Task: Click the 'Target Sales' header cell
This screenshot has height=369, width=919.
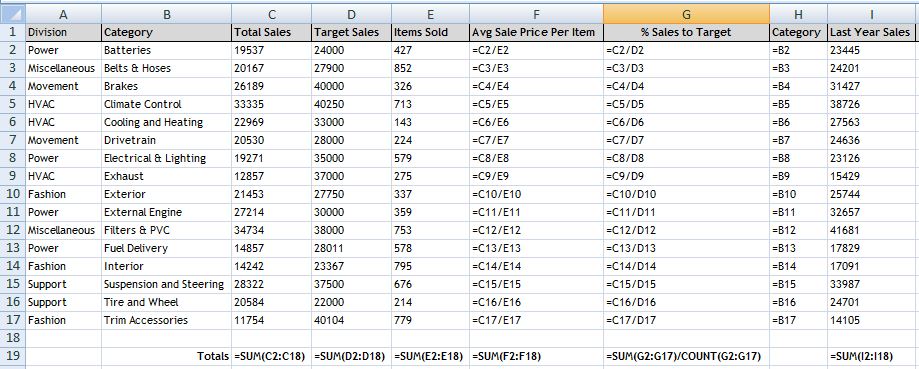Action: click(x=351, y=32)
